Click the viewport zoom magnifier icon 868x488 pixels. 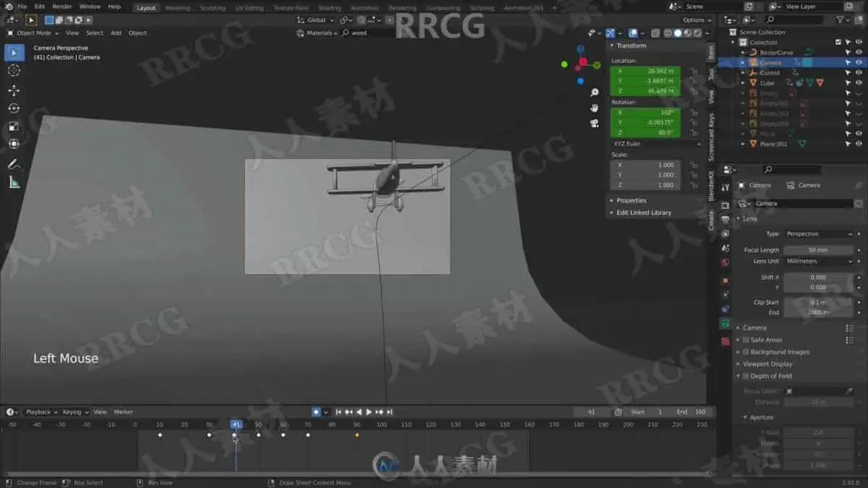pos(595,93)
